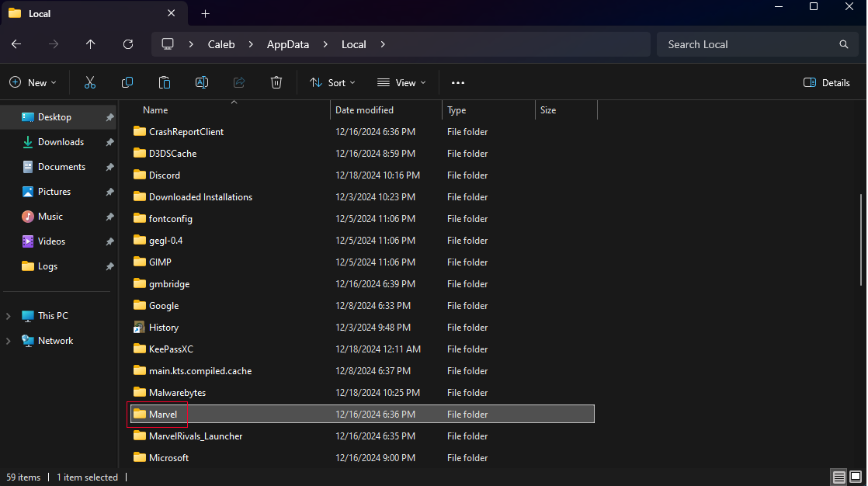The height and width of the screenshot is (486, 868).
Task: Open the View dropdown menu
Action: click(401, 82)
